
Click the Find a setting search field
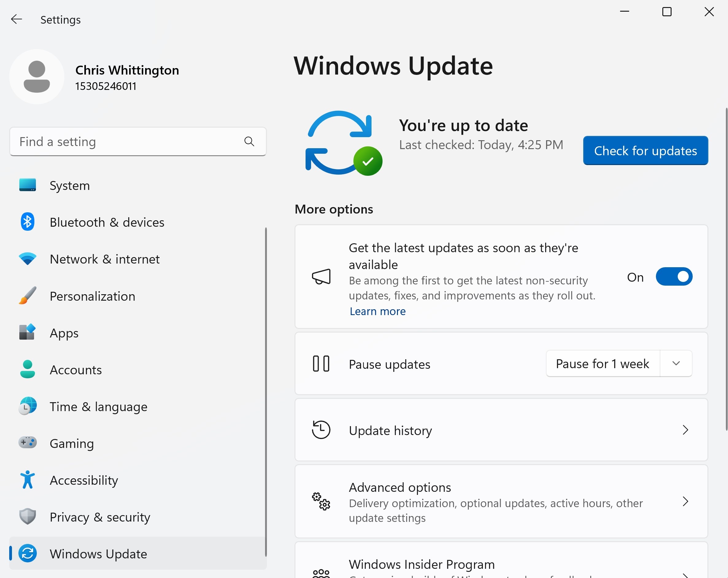click(138, 141)
